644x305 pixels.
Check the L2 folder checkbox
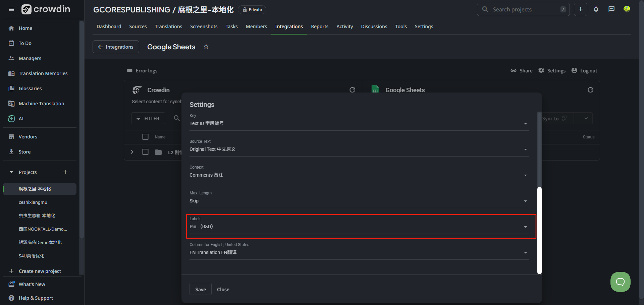tap(145, 152)
